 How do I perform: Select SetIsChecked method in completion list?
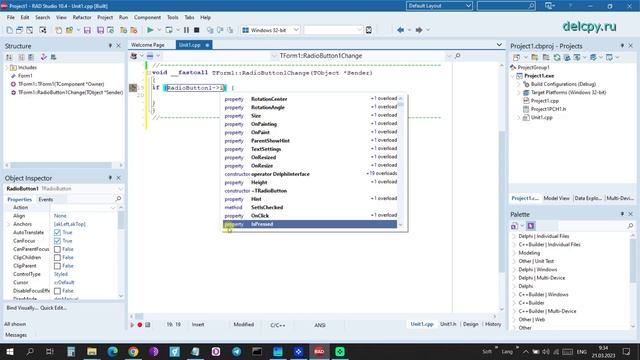(x=310, y=207)
